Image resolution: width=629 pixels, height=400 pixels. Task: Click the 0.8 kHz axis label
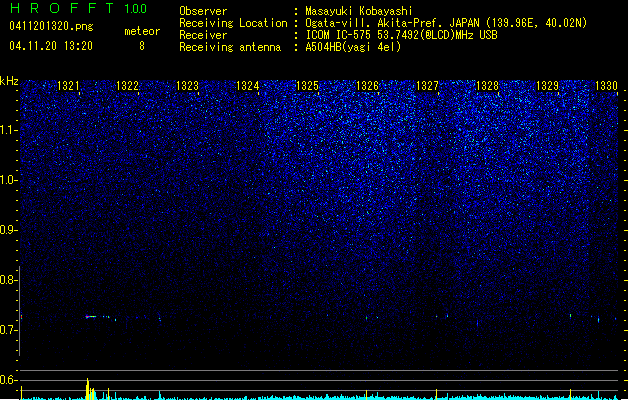[8, 280]
